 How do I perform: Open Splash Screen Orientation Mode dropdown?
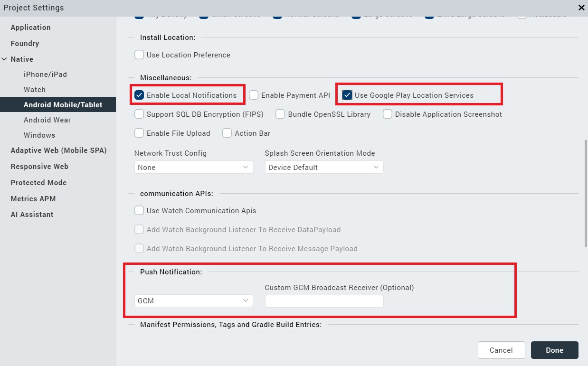pyautogui.click(x=324, y=167)
